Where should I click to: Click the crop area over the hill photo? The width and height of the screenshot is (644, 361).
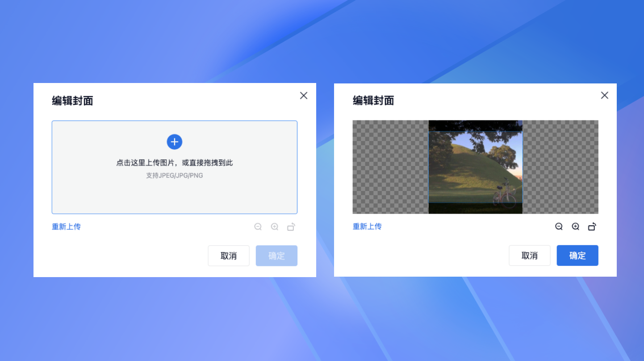pyautogui.click(x=476, y=167)
